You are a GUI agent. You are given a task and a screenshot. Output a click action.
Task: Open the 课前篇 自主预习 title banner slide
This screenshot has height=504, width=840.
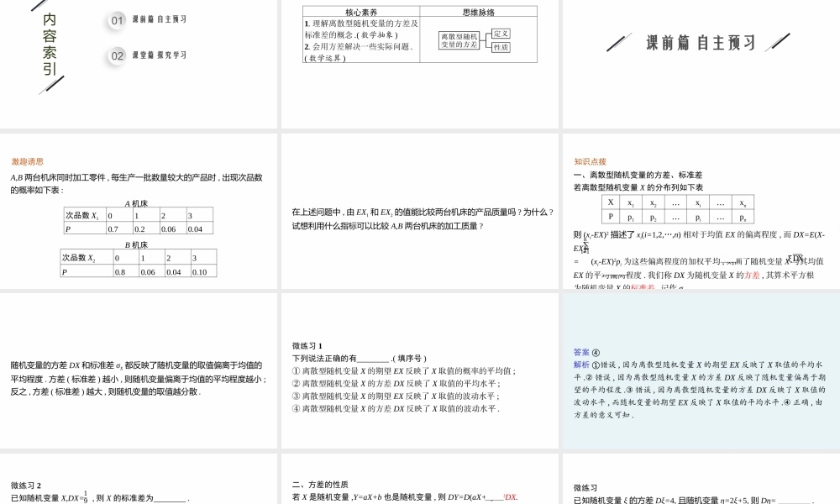(x=700, y=39)
